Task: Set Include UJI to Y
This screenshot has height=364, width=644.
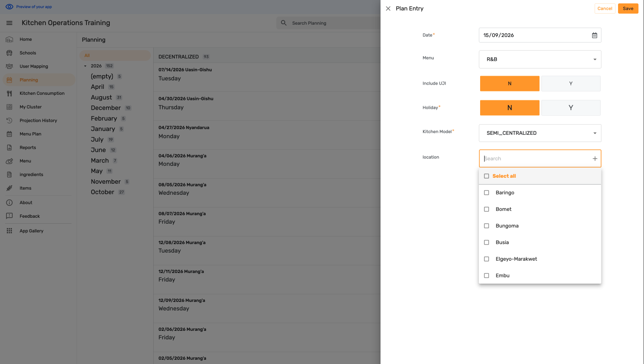Action: (x=571, y=84)
